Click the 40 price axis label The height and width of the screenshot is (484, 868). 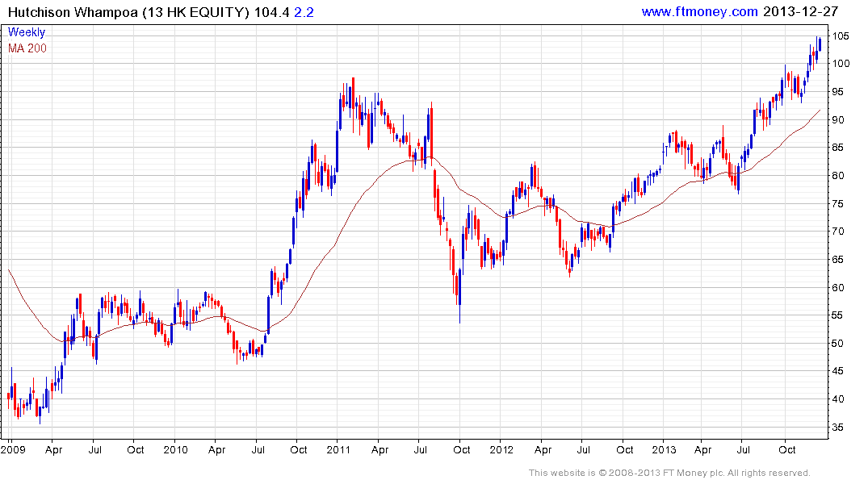pos(838,399)
